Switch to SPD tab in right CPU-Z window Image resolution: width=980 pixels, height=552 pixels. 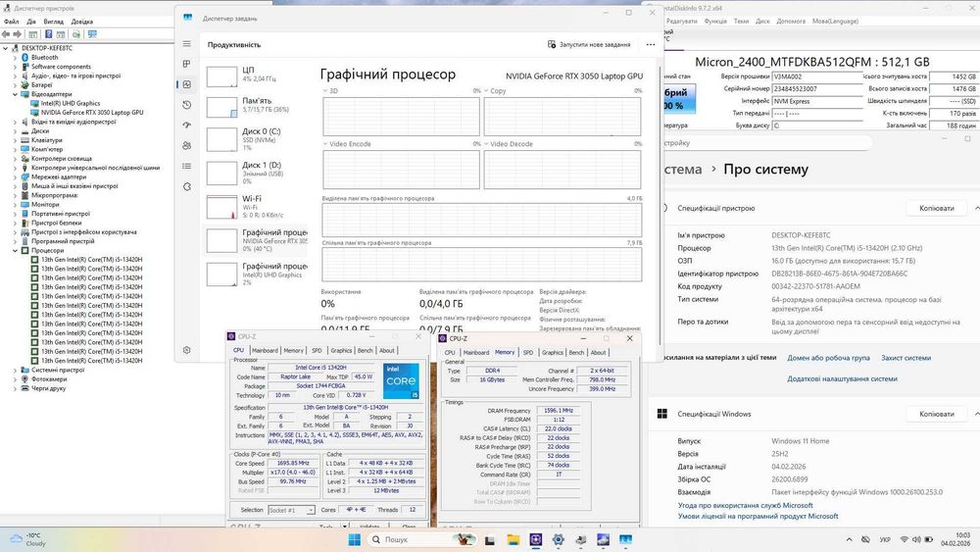click(528, 353)
